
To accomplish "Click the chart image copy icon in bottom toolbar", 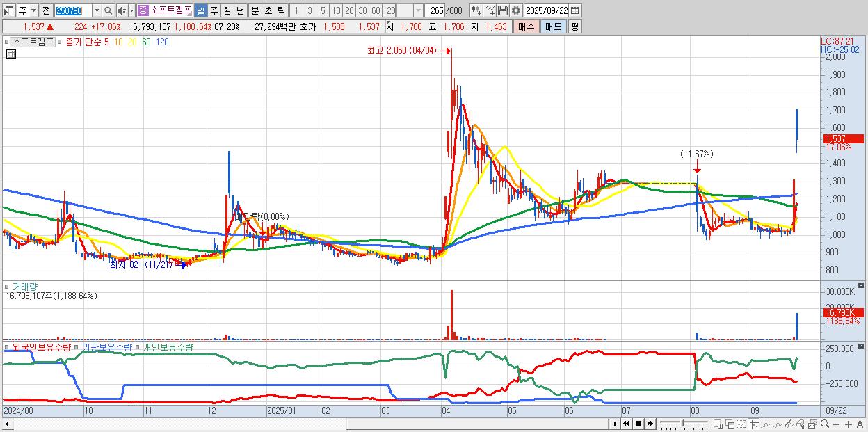I will 812,424.
